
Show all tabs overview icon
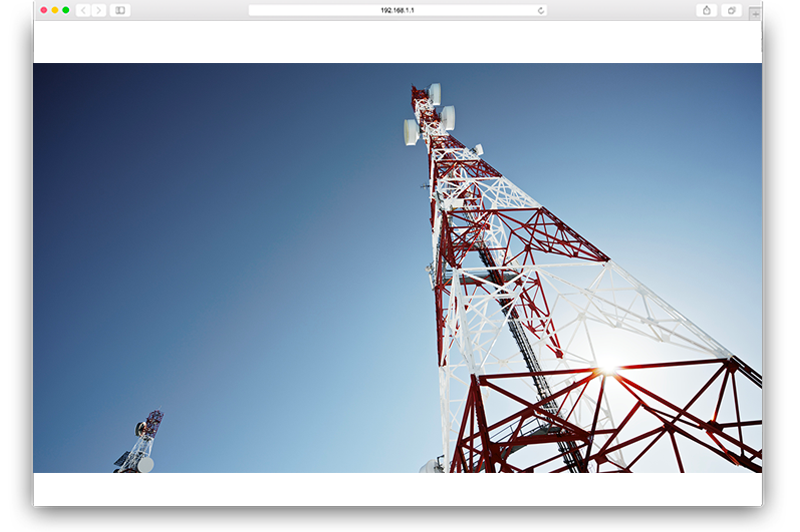[x=731, y=10]
